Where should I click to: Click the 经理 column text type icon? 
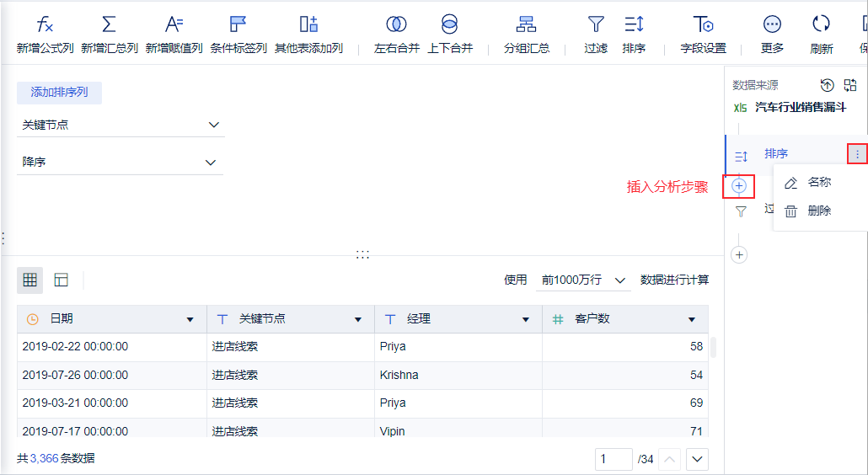[x=390, y=319]
